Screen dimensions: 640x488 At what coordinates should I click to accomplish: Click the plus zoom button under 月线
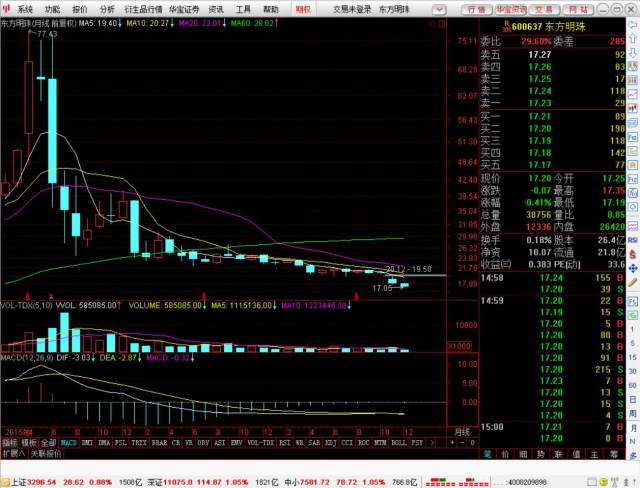452,443
